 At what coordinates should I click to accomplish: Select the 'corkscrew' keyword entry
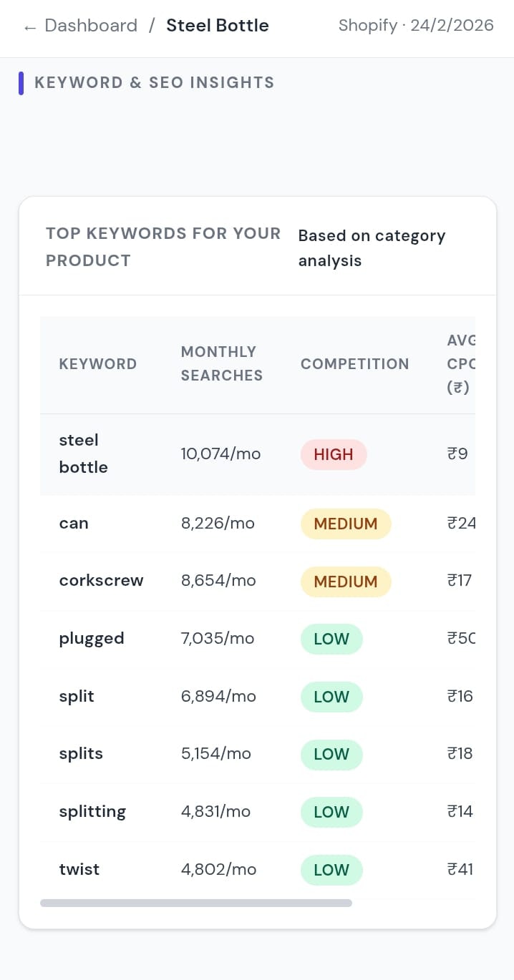(101, 581)
